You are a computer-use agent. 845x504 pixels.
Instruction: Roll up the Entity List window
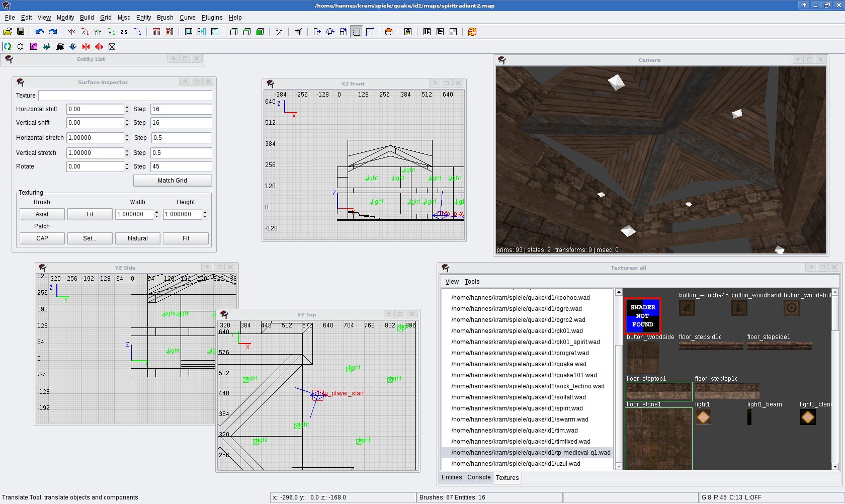(x=173, y=59)
